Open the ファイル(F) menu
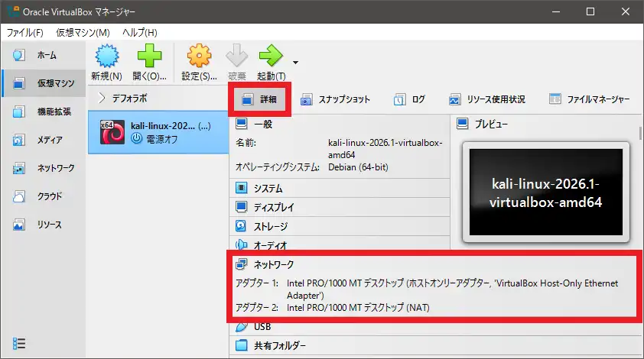644x359 pixels. (x=25, y=33)
